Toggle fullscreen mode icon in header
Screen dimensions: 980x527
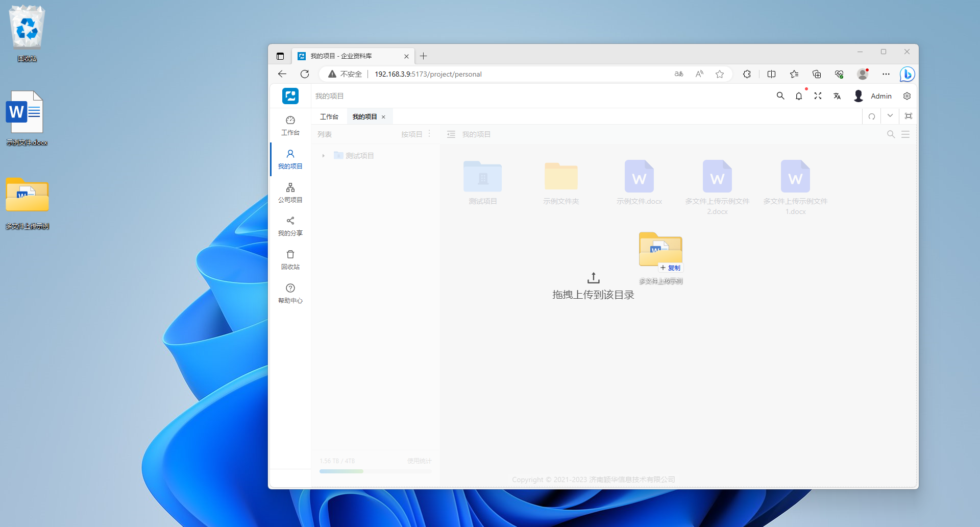coord(818,96)
